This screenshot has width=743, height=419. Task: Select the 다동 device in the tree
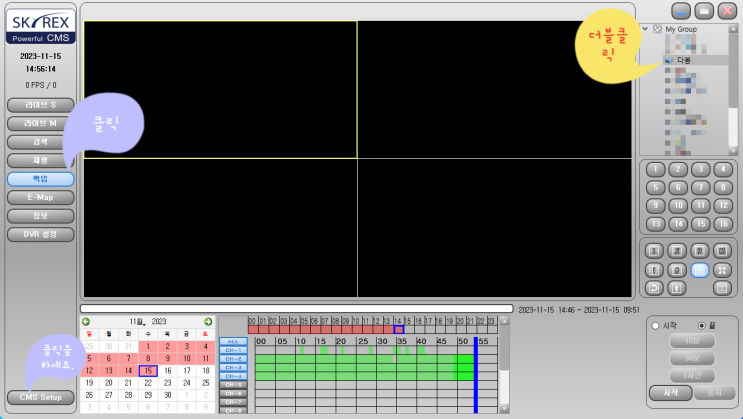pos(684,60)
